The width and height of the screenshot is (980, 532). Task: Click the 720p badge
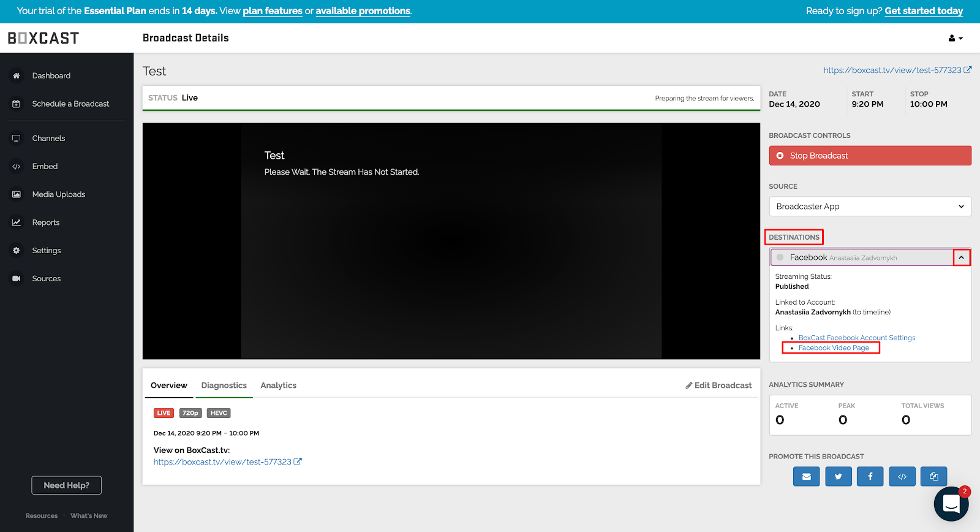[190, 413]
